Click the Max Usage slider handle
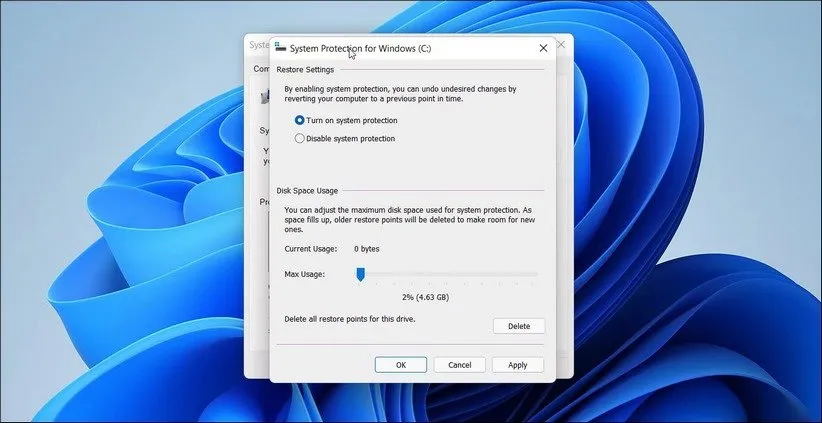Viewport: 822px width, 423px height. point(360,274)
